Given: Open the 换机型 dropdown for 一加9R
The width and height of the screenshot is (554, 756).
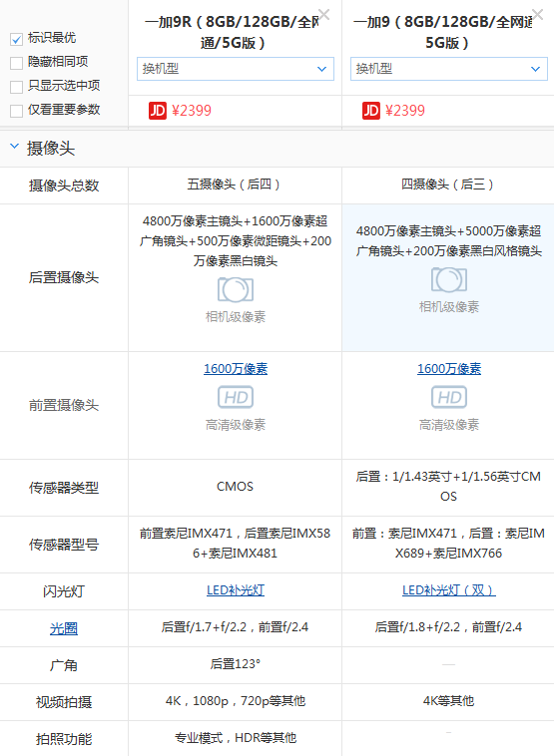Looking at the screenshot, I should tap(236, 69).
